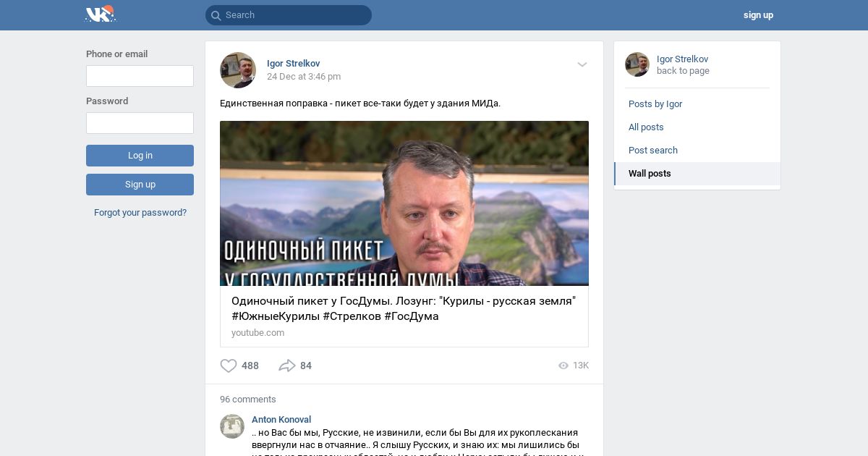Open Post search option
Image resolution: width=868 pixels, height=456 pixels.
(x=653, y=151)
